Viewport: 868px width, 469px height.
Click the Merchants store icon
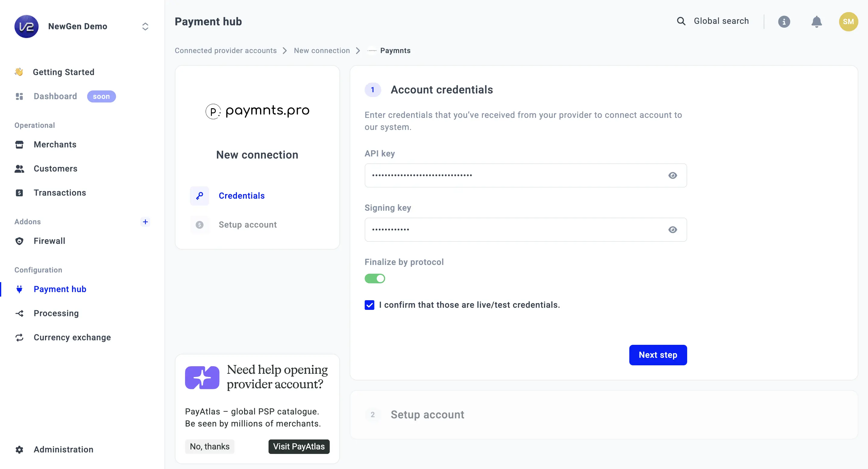(x=19, y=145)
